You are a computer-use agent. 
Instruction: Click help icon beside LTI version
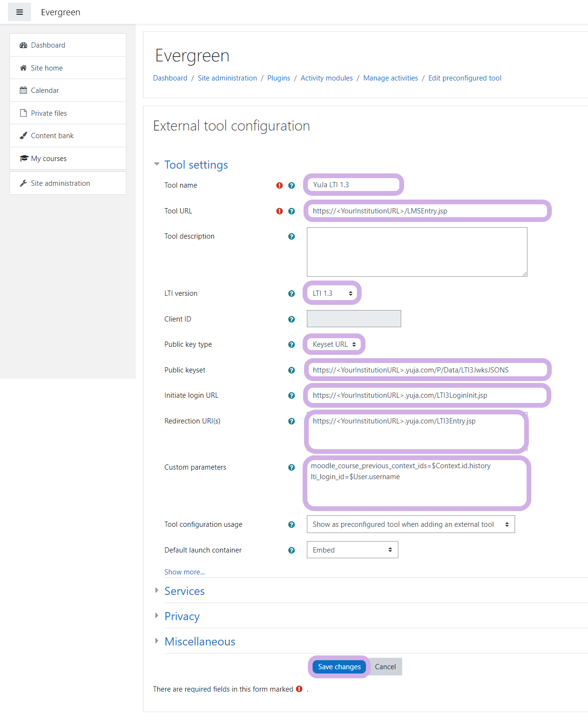point(292,293)
